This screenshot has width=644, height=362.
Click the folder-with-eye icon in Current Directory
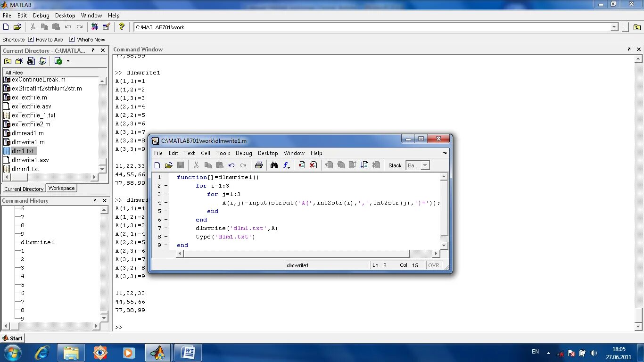point(42,61)
